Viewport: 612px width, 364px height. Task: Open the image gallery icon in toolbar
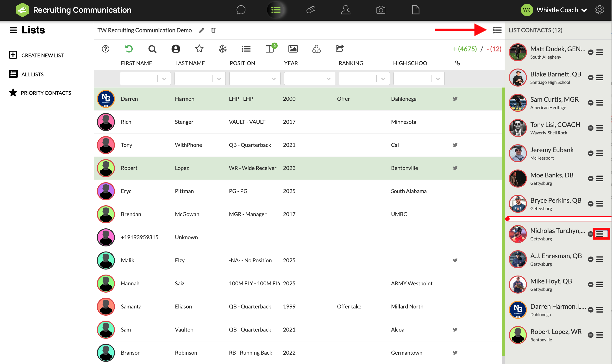(x=293, y=49)
